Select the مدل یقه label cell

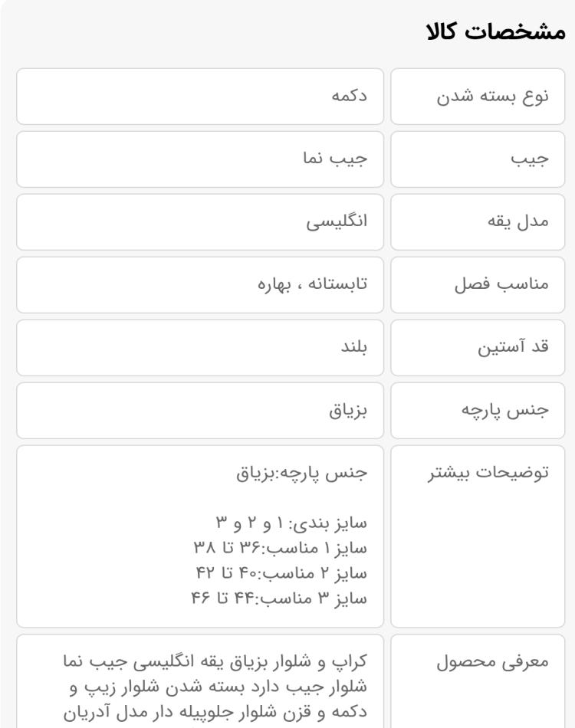click(478, 222)
